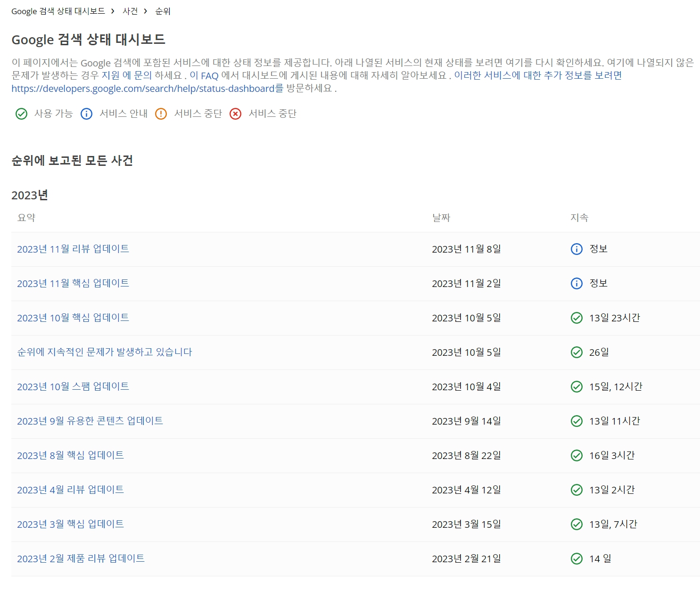Click the 지속 column header
The width and height of the screenshot is (700, 590).
[579, 218]
